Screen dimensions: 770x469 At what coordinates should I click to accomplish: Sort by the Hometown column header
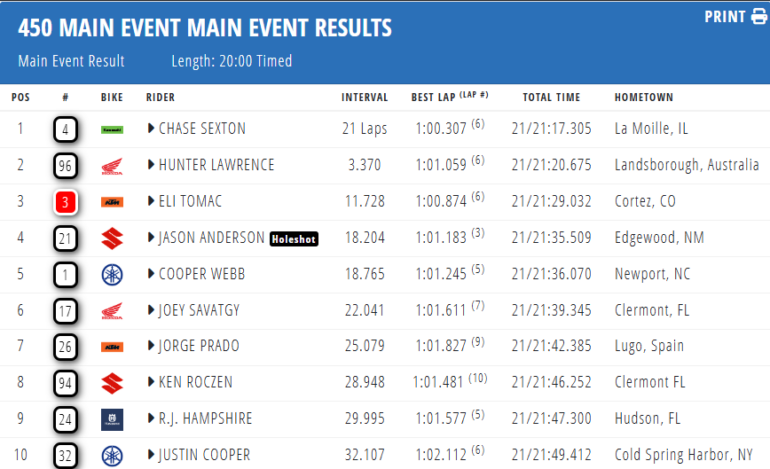coord(643,98)
